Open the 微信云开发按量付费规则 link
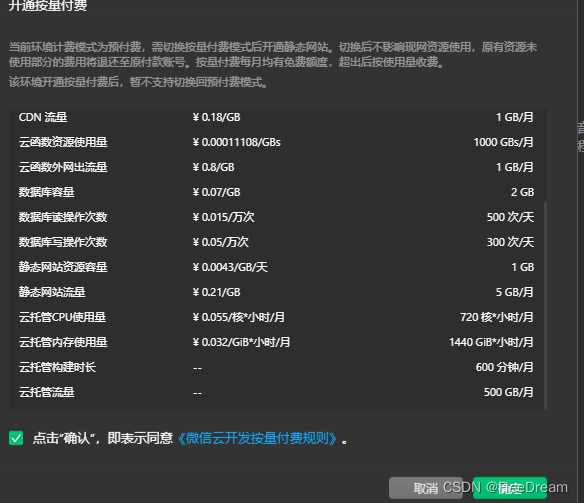The width and height of the screenshot is (584, 503). point(257,438)
